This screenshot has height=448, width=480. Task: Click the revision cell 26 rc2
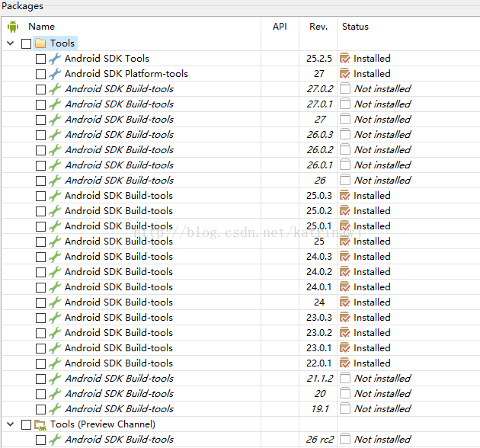pyautogui.click(x=320, y=440)
